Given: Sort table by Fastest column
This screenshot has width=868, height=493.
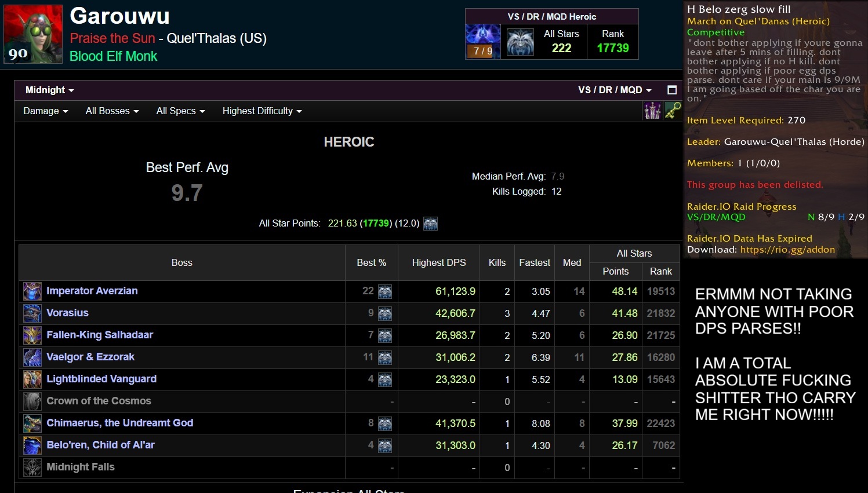Looking at the screenshot, I should [x=535, y=263].
